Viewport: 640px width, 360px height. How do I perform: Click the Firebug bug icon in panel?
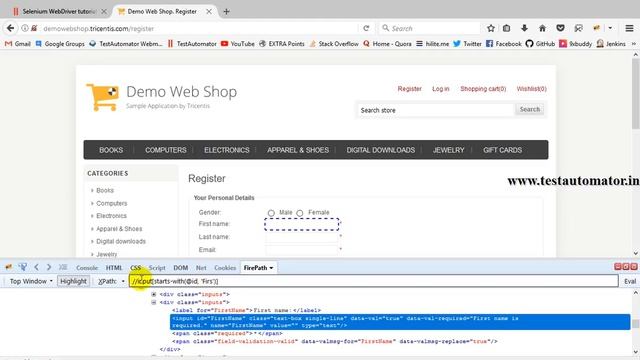9,267
